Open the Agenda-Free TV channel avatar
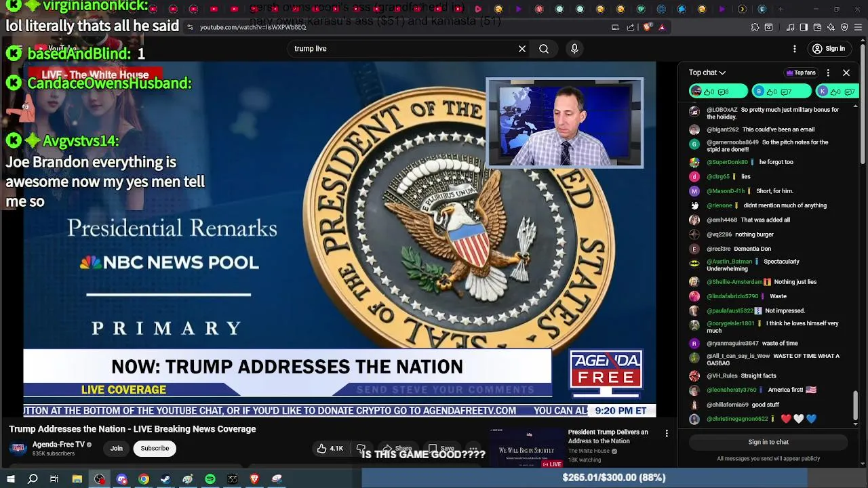 coord(18,448)
